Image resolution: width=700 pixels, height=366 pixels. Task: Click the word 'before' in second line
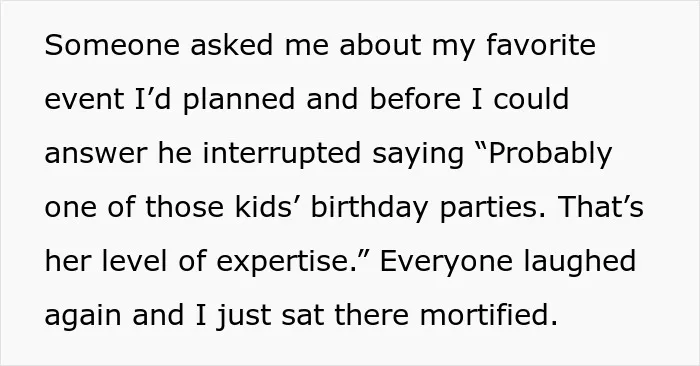tap(415, 99)
